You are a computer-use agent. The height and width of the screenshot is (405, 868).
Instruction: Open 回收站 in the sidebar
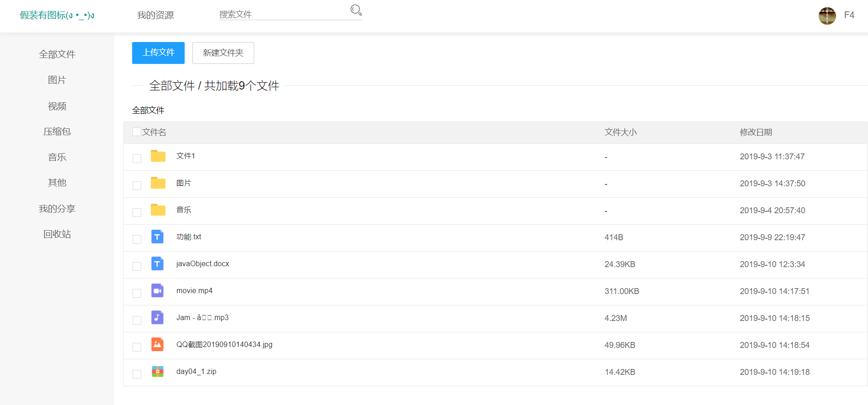[x=57, y=234]
